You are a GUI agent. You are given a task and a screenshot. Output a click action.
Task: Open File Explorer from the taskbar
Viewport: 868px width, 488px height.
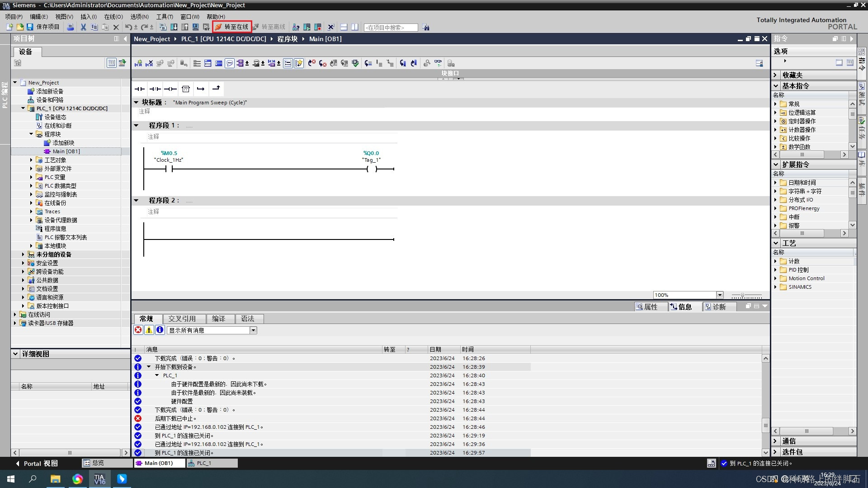point(55,479)
